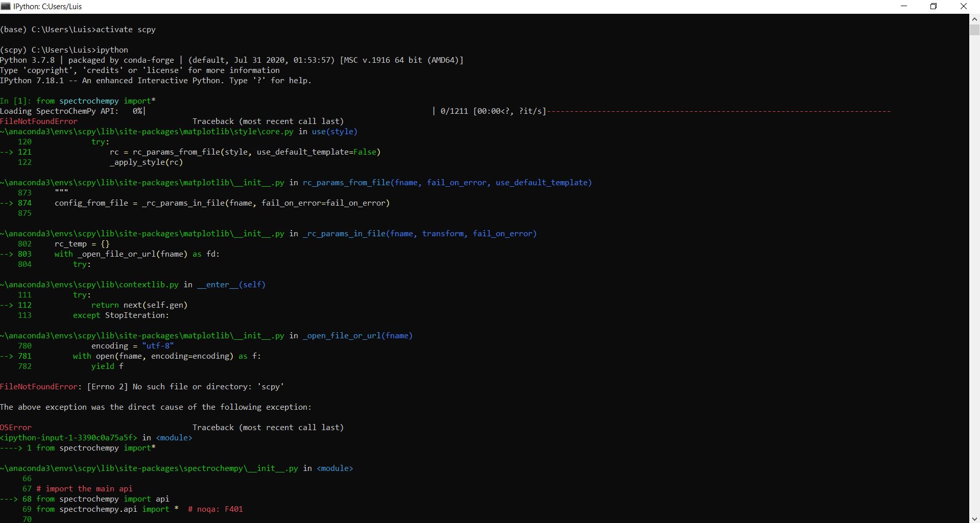Click the 'style\core.py in use(style)' path

179,132
